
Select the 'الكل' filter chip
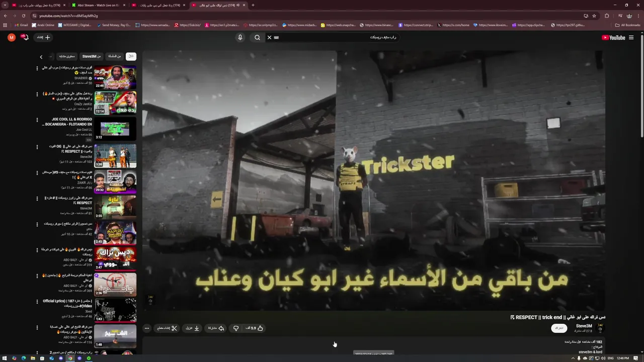(x=131, y=56)
